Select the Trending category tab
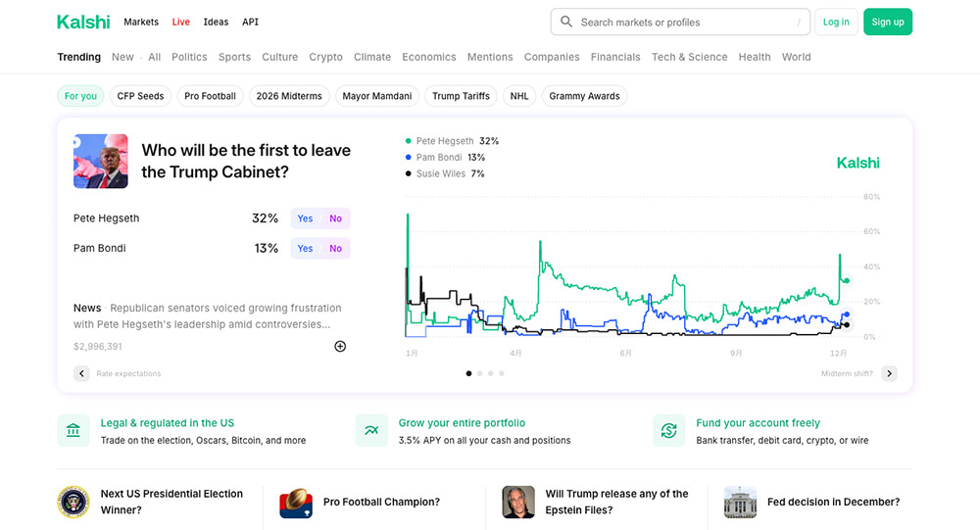This screenshot has height=530, width=980. [x=78, y=57]
